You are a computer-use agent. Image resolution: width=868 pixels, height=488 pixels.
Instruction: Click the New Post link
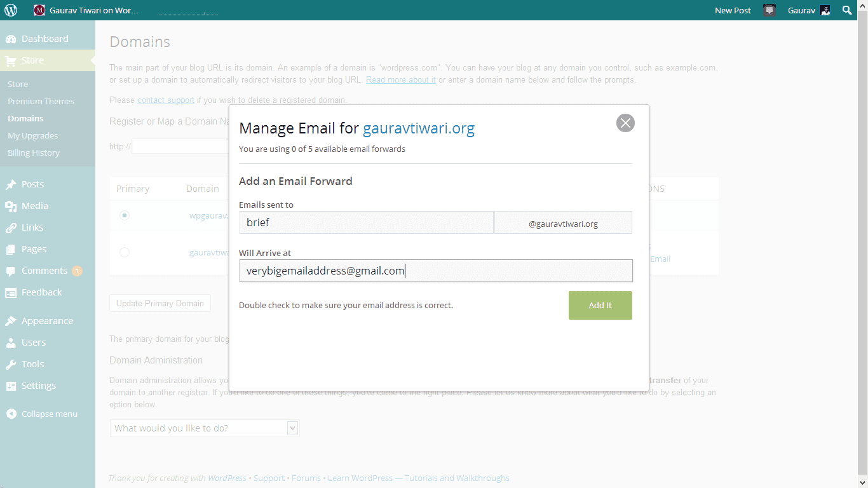tap(733, 10)
